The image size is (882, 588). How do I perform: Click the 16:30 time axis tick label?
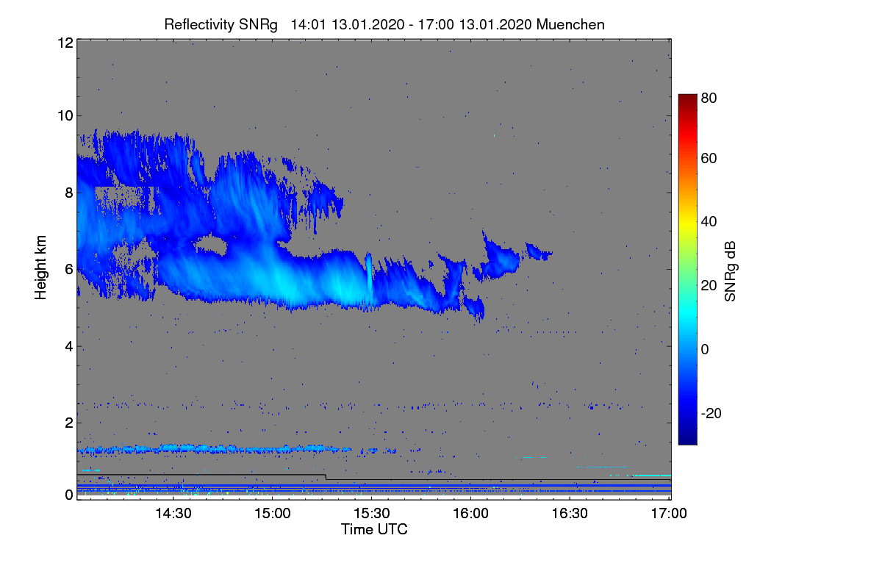coord(570,512)
